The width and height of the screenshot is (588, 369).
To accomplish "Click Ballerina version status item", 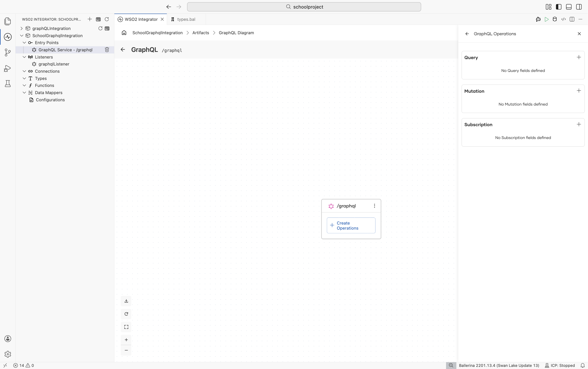I will (x=499, y=365).
